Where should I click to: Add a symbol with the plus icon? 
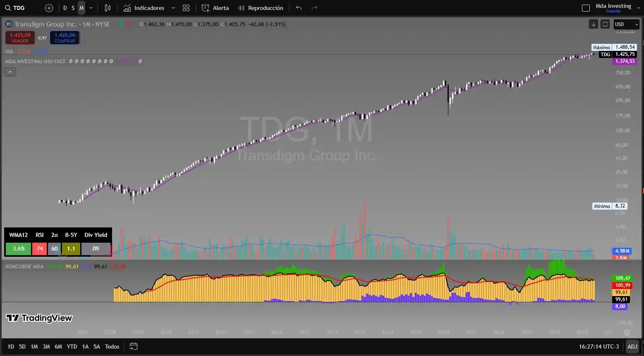[49, 8]
